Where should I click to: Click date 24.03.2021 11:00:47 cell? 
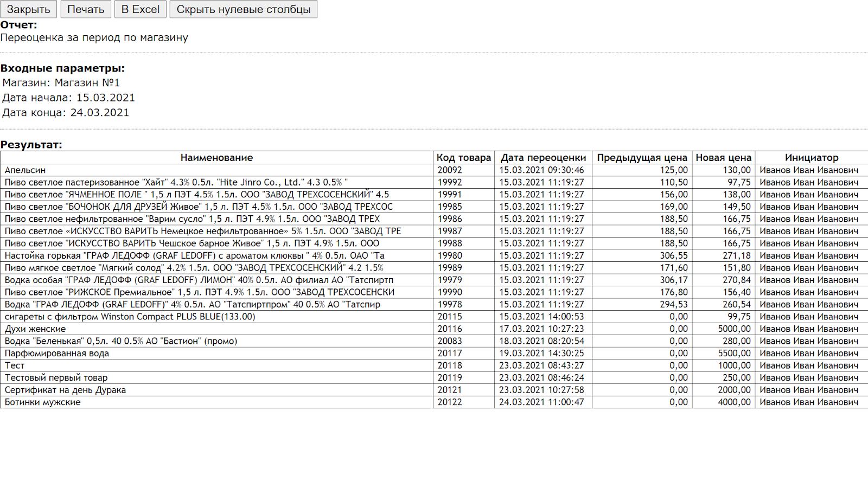[x=541, y=402]
